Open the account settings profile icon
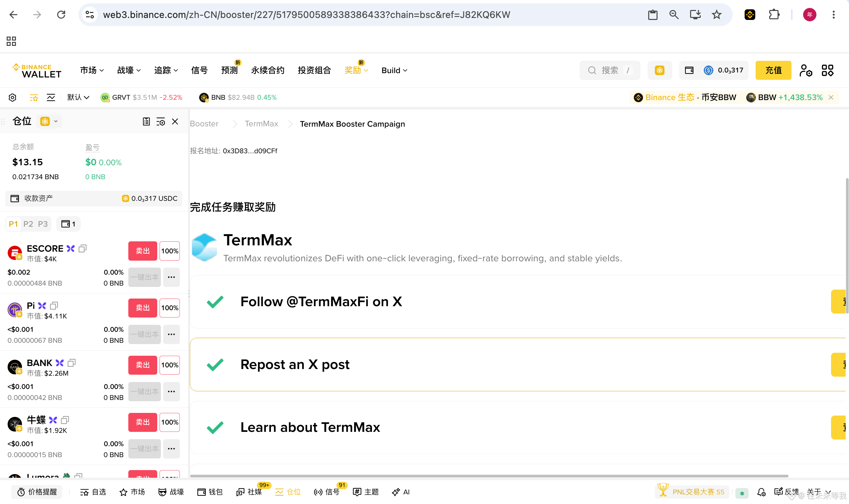The height and width of the screenshot is (504, 849). 805,70
